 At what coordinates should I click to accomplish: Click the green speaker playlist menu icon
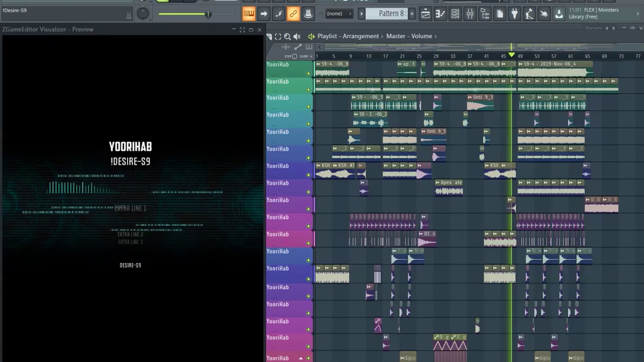(311, 36)
